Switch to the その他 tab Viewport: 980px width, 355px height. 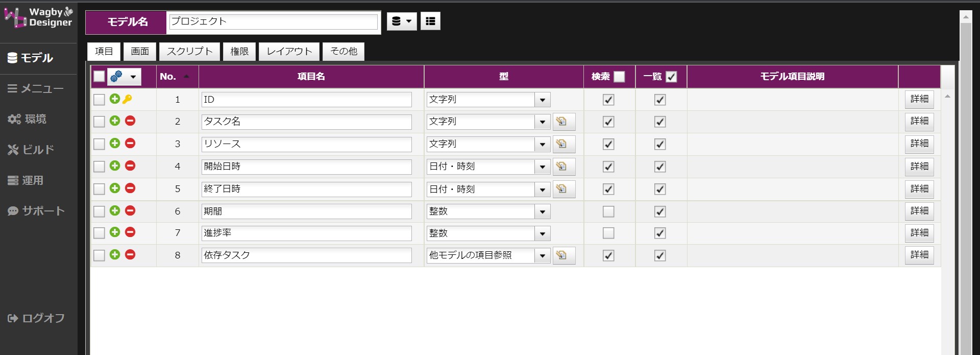[x=344, y=51]
